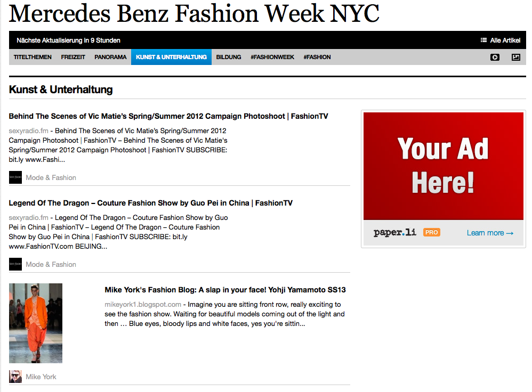Click Mike York's profile avatar
Image resolution: width=532 pixels, height=392 pixels.
tap(15, 377)
